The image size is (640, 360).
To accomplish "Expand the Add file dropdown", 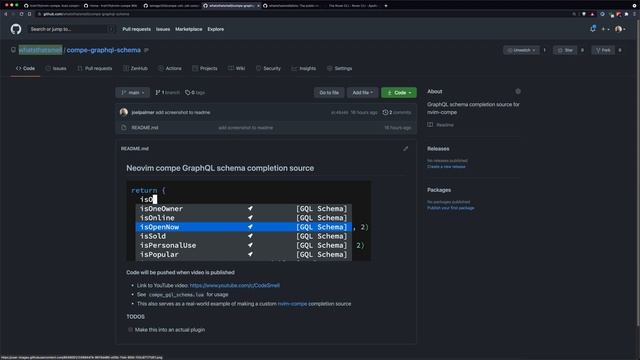I will [x=362, y=93].
